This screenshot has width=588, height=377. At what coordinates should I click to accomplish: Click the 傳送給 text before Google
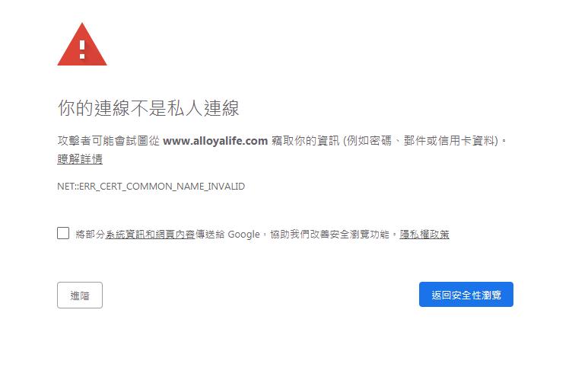(210, 235)
